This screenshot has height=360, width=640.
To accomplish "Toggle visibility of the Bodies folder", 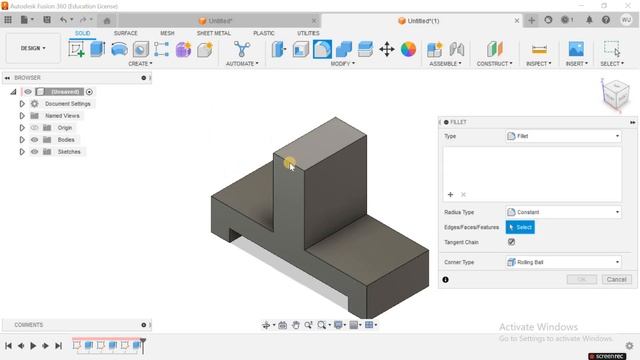I will [x=34, y=140].
